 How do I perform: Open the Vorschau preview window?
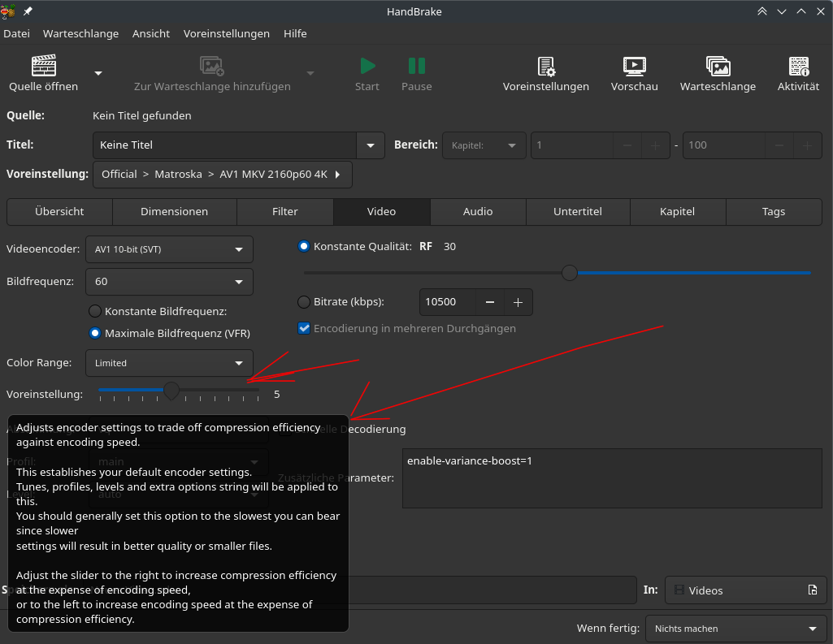[635, 73]
